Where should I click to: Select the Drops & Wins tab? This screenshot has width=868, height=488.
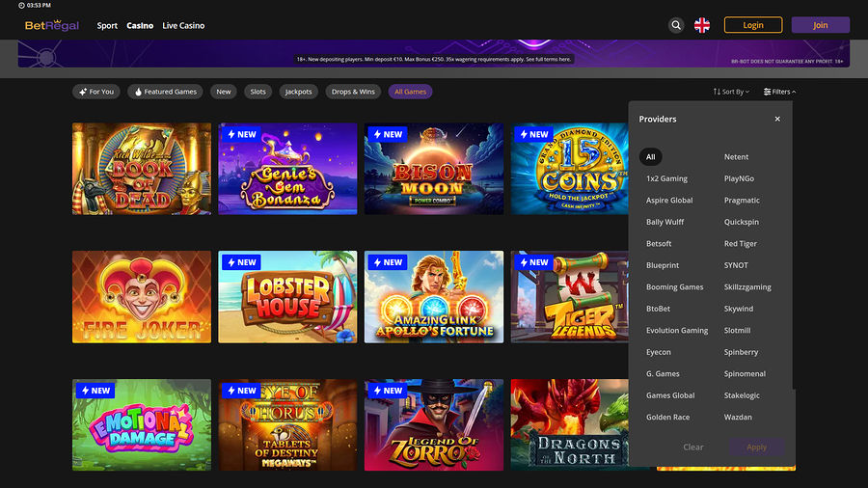[x=353, y=92]
